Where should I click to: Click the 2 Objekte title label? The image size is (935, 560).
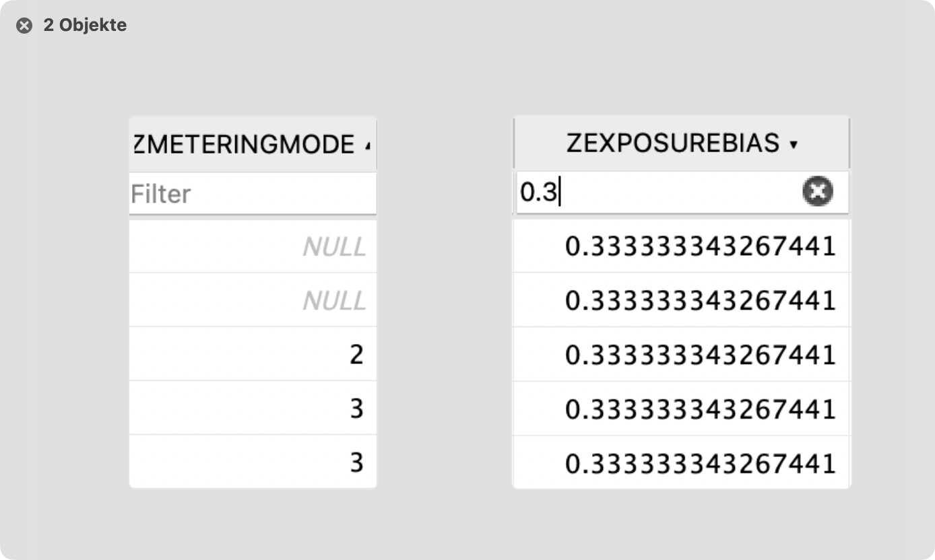click(85, 26)
